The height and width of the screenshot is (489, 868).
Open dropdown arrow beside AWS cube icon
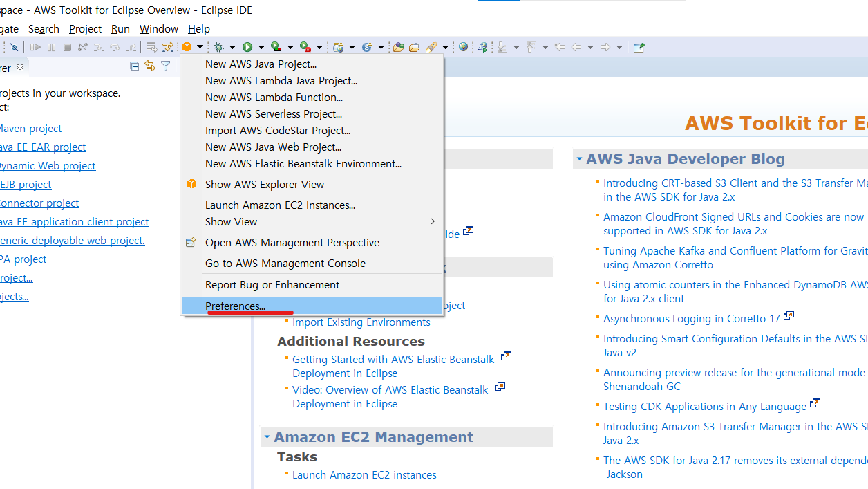tap(200, 47)
